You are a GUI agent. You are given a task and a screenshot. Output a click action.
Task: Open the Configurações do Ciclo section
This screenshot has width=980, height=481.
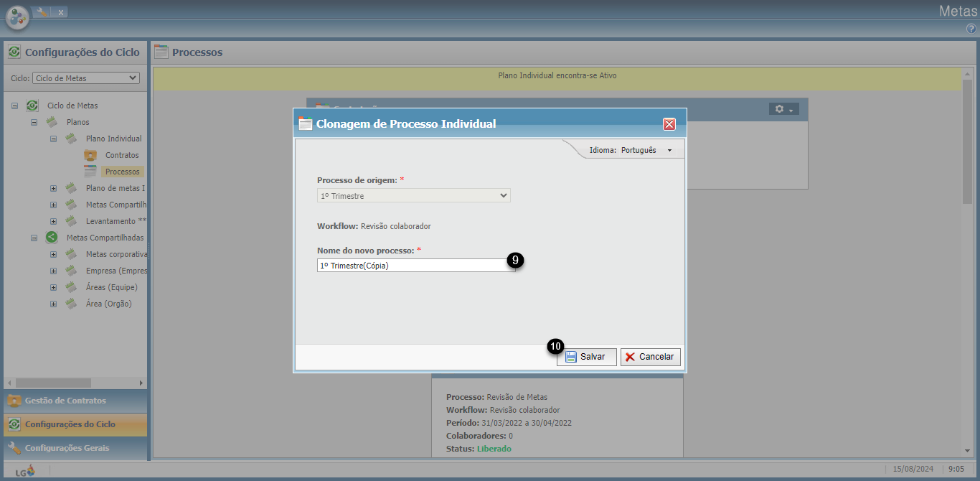75,424
